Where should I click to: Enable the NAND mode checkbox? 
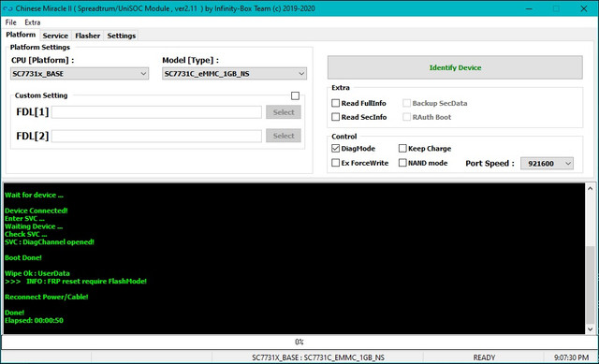tap(402, 163)
